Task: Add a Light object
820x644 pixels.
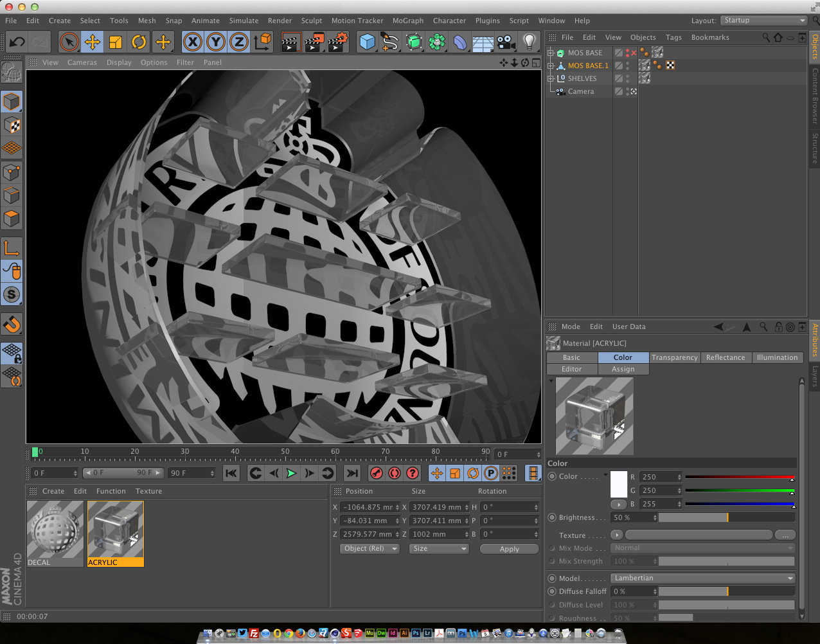Action: tap(529, 42)
